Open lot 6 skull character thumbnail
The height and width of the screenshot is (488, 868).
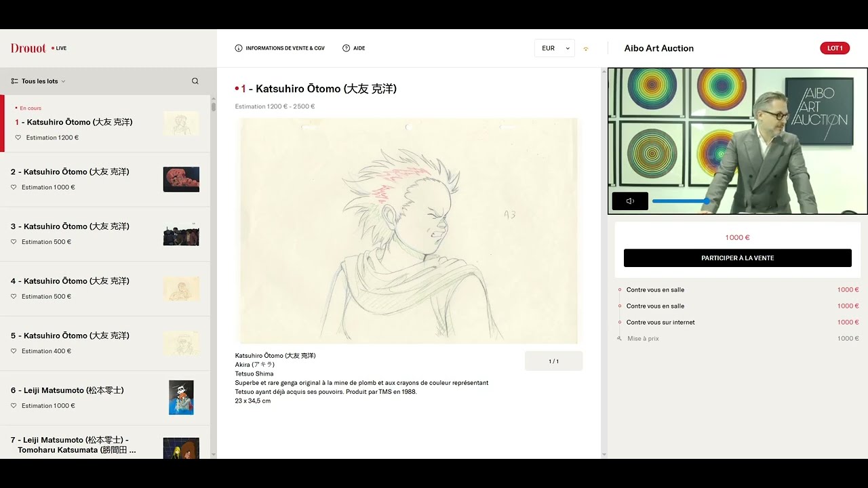(x=181, y=398)
